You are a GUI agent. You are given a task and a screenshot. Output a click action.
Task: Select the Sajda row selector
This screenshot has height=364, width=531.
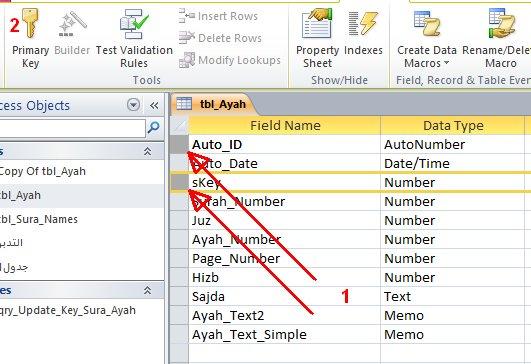(x=179, y=296)
